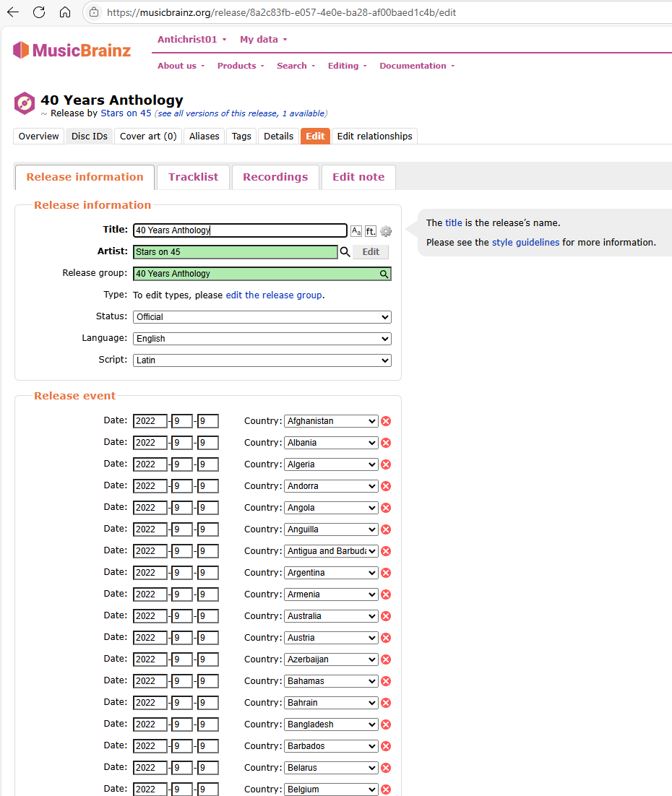Expand the Antichrist01 user menu
This screenshot has width=672, height=796.
191,40
